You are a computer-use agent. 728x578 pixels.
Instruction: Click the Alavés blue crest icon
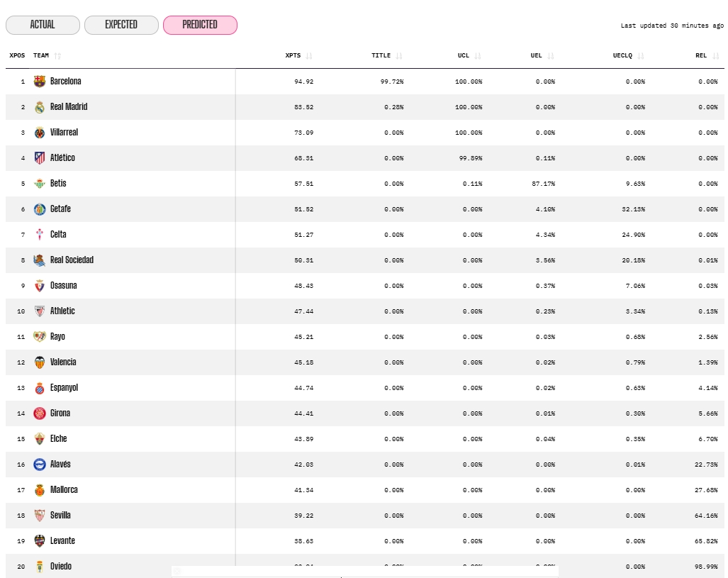tap(40, 465)
